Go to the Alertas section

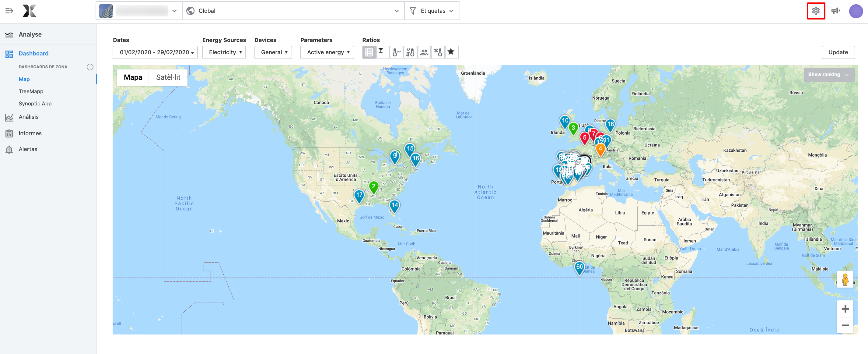tap(28, 149)
